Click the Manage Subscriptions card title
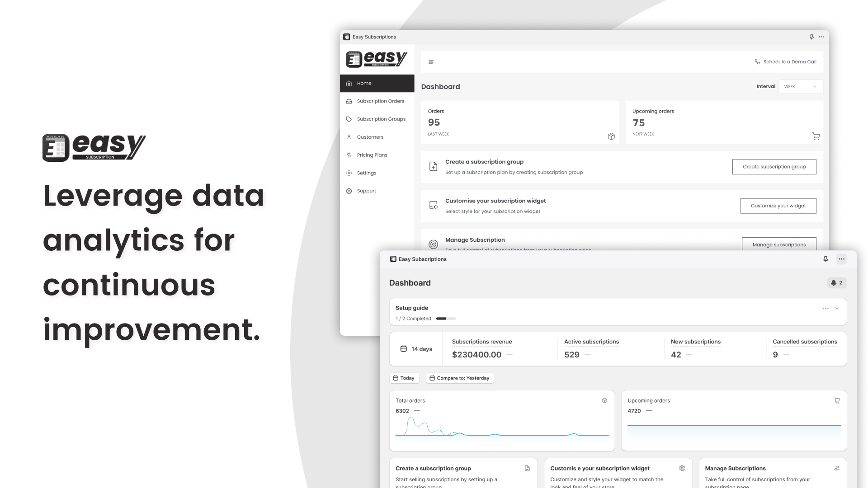Image resolution: width=868 pixels, height=488 pixels. pos(735,469)
